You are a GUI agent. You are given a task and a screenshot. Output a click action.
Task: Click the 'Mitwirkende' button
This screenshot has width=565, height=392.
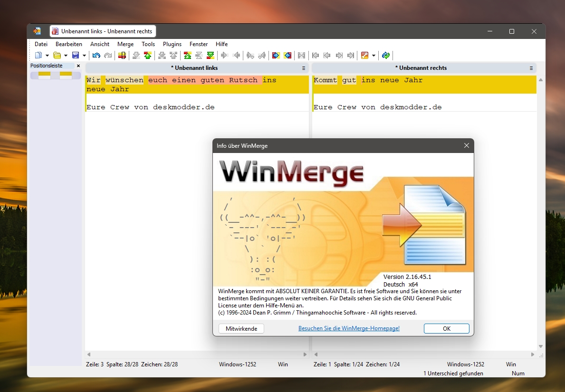click(241, 329)
